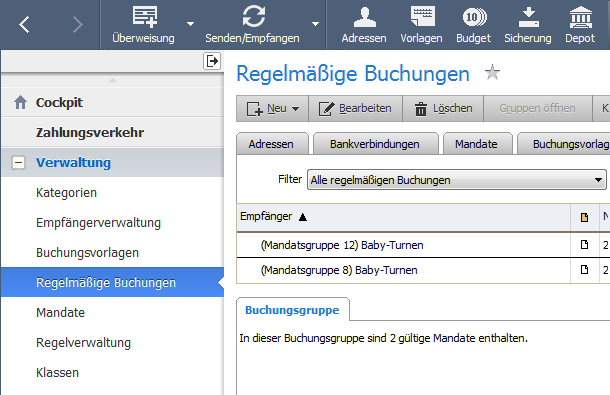Go back with the left arrow
Image resolution: width=610 pixels, height=395 pixels.
point(24,25)
